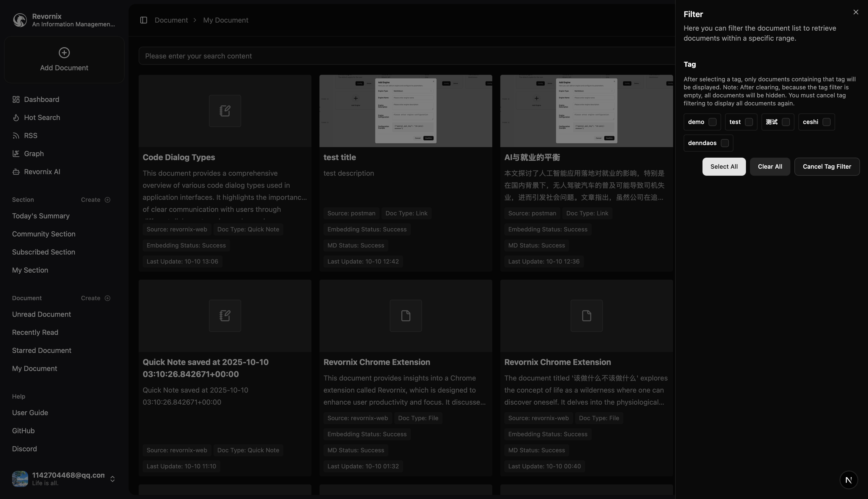Open the Graph view

coord(34,154)
